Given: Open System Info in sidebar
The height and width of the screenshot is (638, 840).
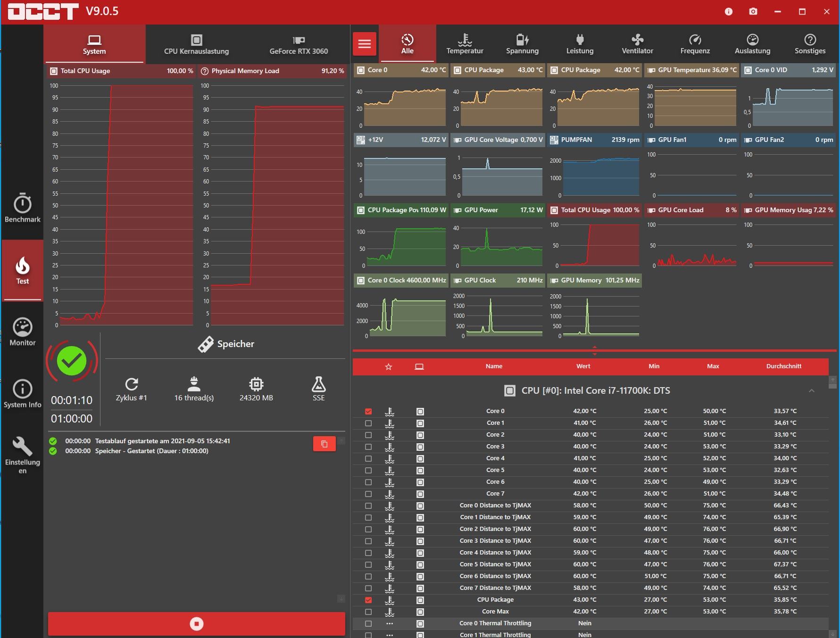Looking at the screenshot, I should pos(22,394).
